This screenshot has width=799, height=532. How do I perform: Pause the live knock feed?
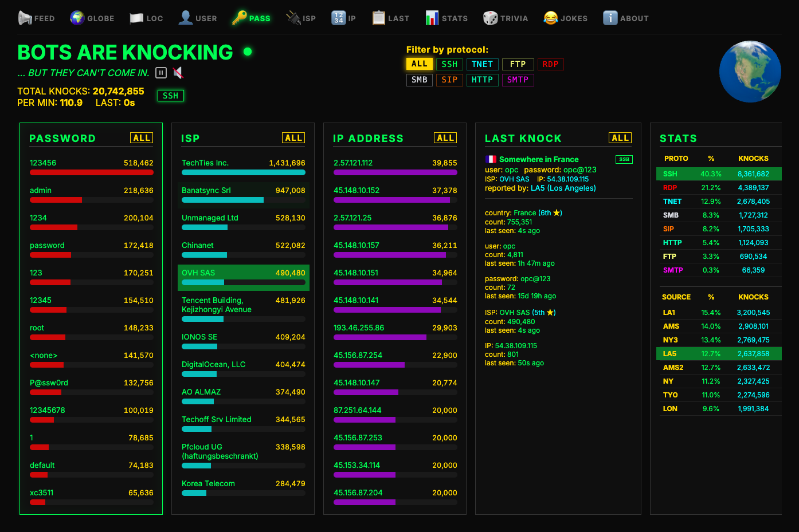[x=161, y=73]
